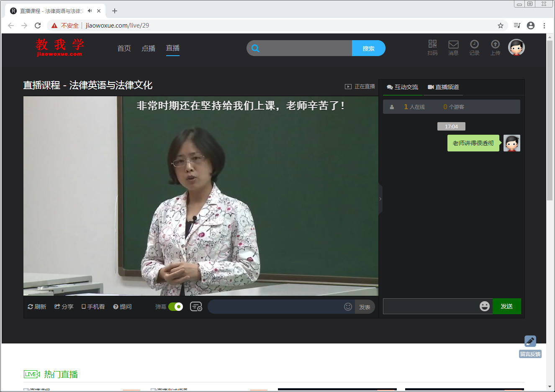Open a new browser tab
The width and height of the screenshot is (555, 392).
pyautogui.click(x=115, y=11)
